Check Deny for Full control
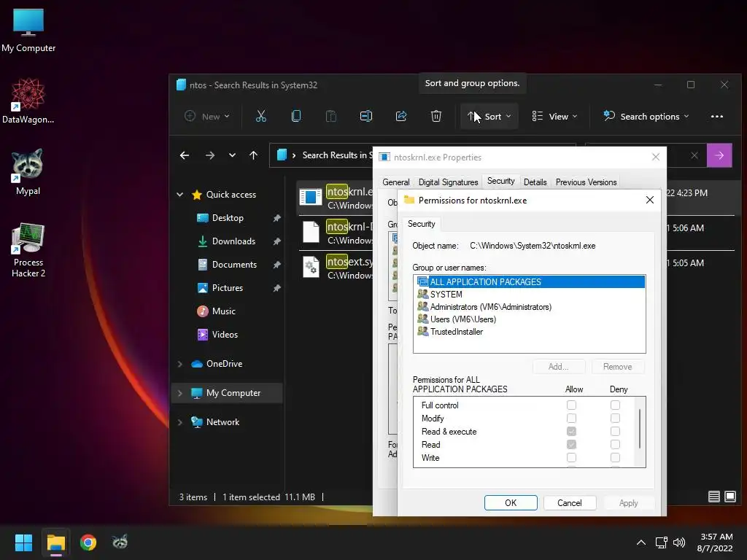This screenshot has height=560, width=747. (615, 405)
